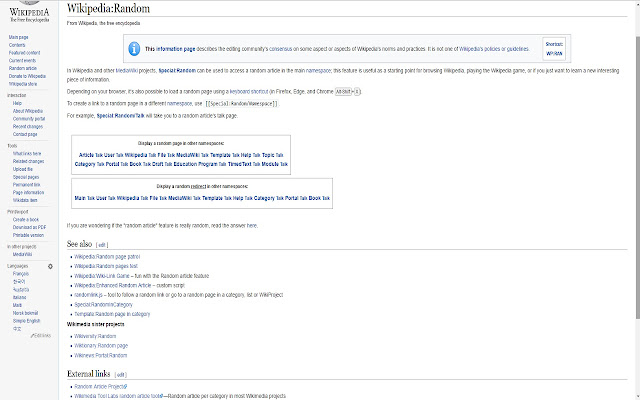Screen dimensions: 640x400
Task: Open the information page link in the notice
Action: point(176,49)
